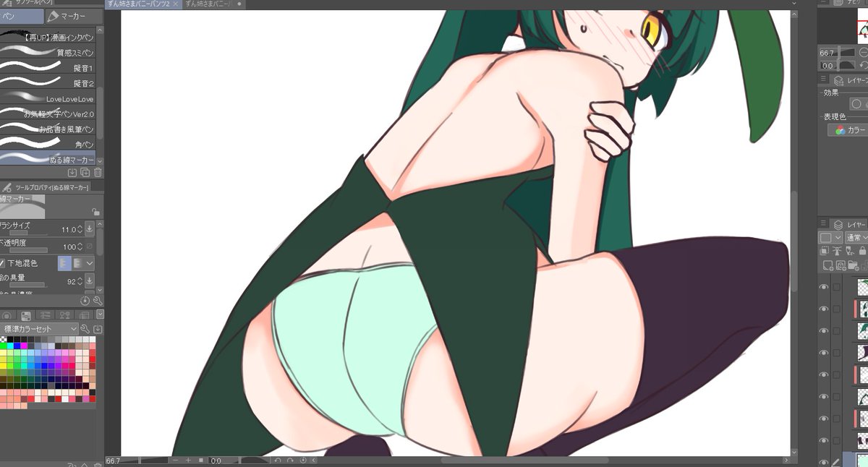The width and height of the screenshot is (868, 467).
Task: Select the ペン sub tool group tab
Action: tap(21, 16)
